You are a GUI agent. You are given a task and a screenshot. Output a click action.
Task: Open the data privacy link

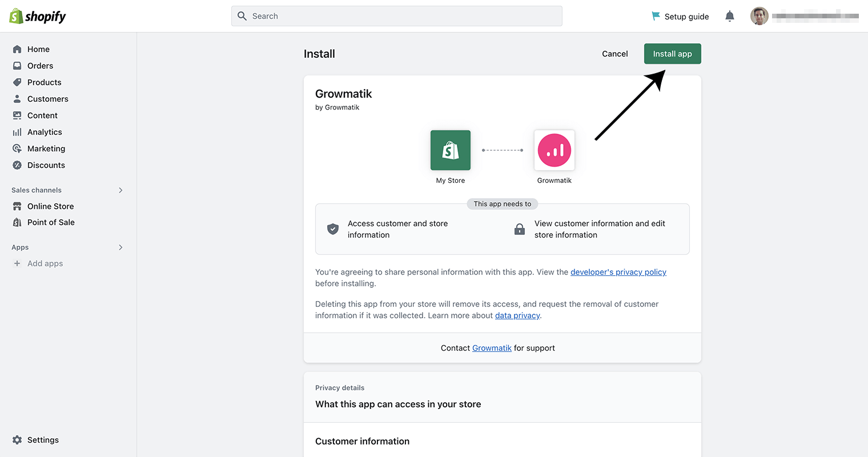517,315
